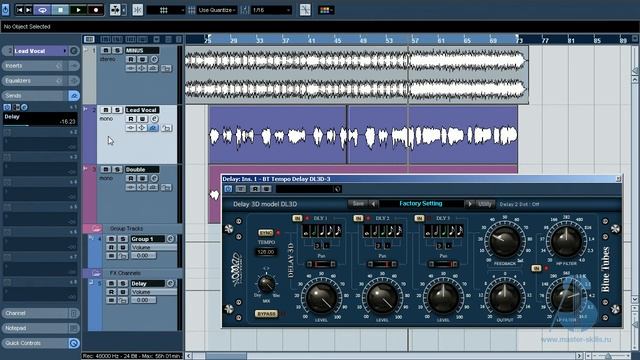Open the Use Quantize dropdown
640x360 pixels.
[216, 10]
